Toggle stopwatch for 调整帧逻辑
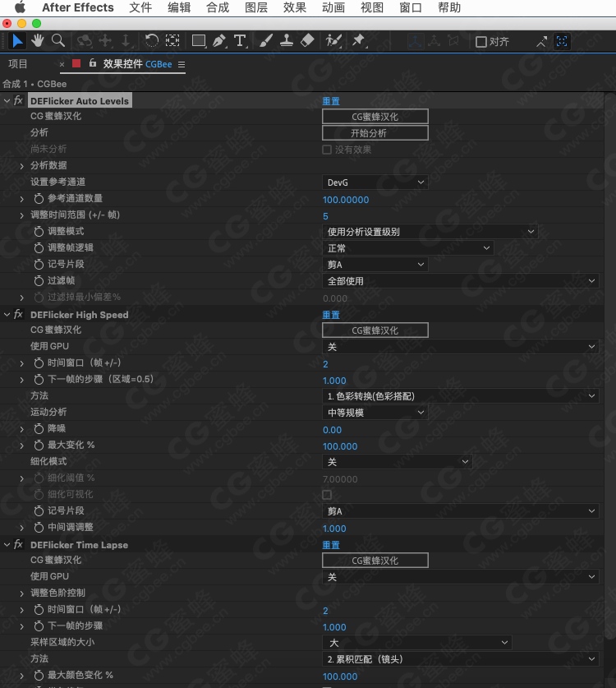Viewport: 616px width, 688px height. click(x=39, y=248)
